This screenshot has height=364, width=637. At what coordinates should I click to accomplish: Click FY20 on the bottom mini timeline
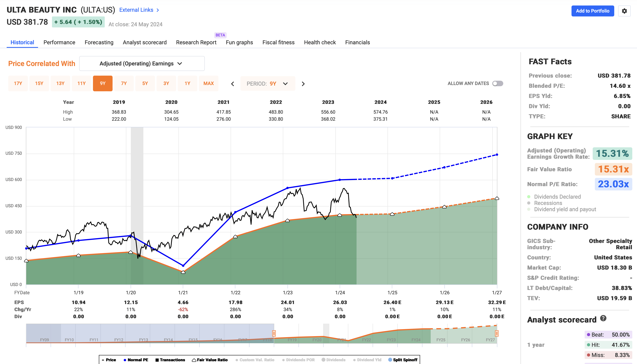tap(317, 340)
